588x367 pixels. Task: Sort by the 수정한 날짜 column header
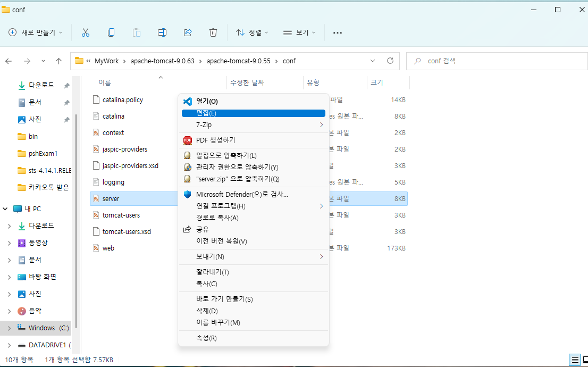click(247, 82)
